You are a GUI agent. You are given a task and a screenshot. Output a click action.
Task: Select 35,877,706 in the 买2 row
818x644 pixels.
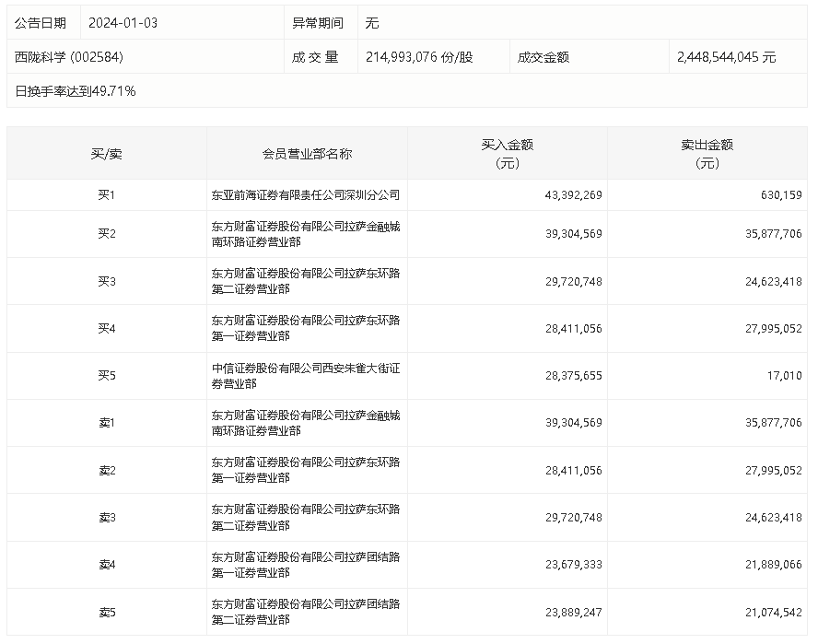[x=774, y=234]
